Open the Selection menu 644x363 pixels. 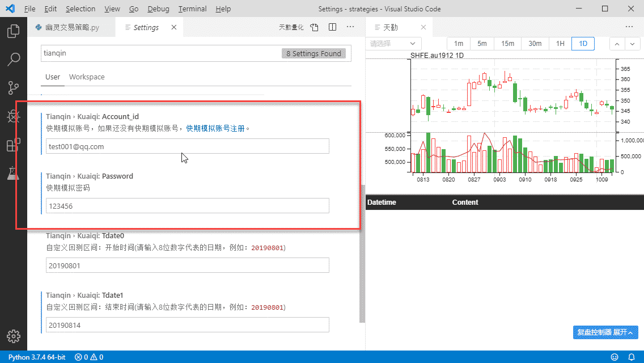[80, 9]
